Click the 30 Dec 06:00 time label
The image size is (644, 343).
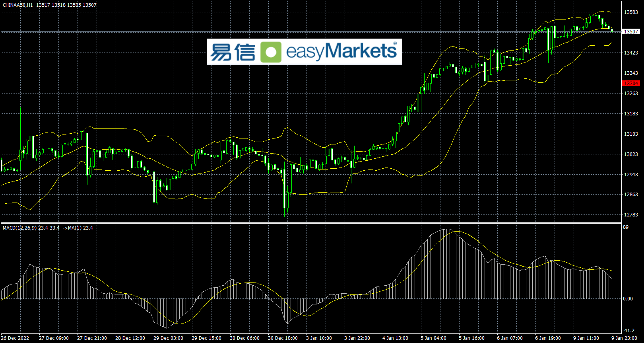click(244, 338)
